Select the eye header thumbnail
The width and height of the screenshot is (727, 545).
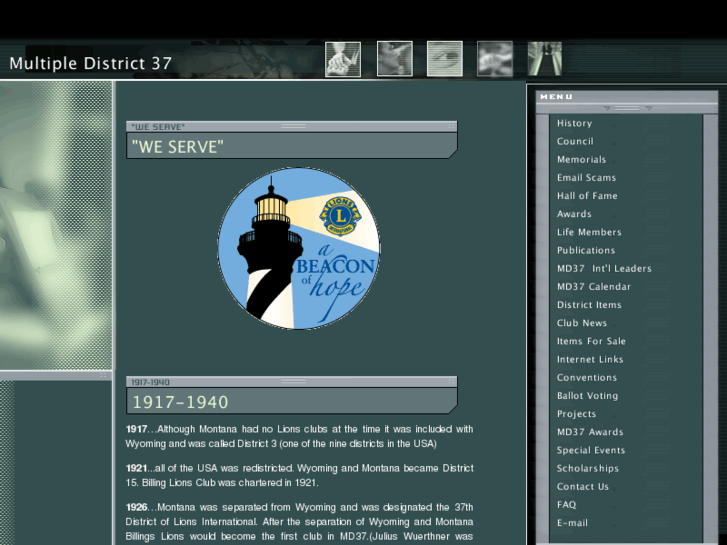tap(445, 59)
